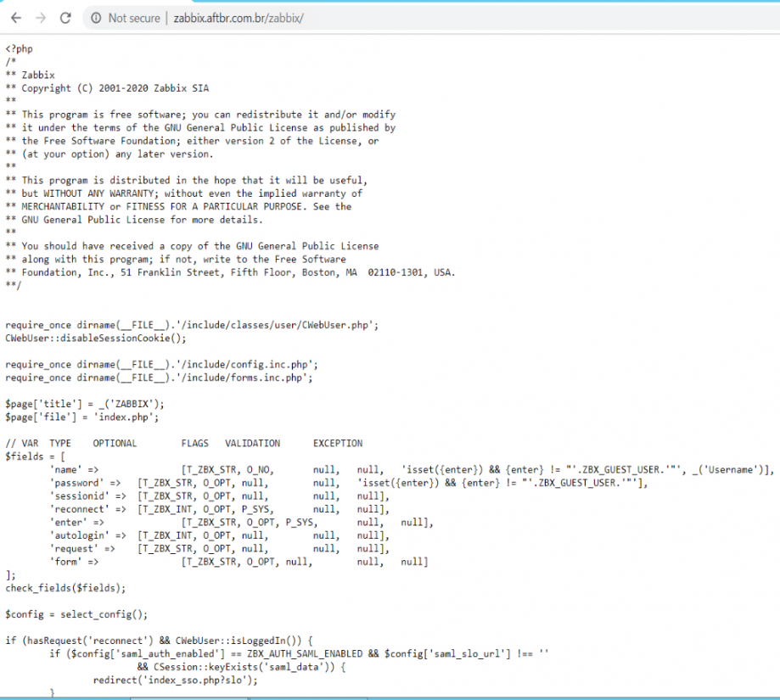The height and width of the screenshot is (700, 780).
Task: Reload the page with the refresh icon
Action: coord(65,19)
